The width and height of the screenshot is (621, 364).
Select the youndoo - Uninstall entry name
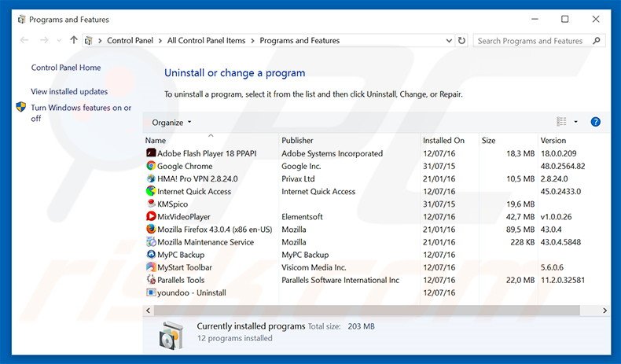(x=192, y=292)
